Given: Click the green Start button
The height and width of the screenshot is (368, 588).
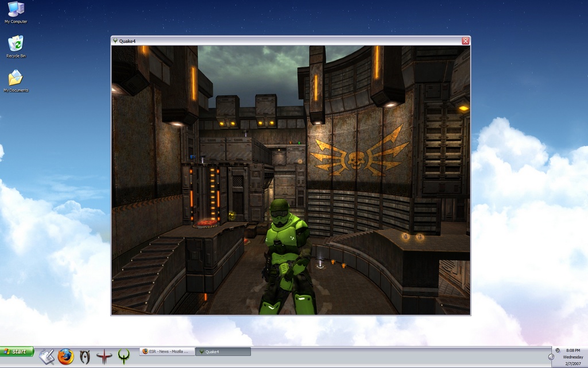Looking at the screenshot, I should 17,351.
